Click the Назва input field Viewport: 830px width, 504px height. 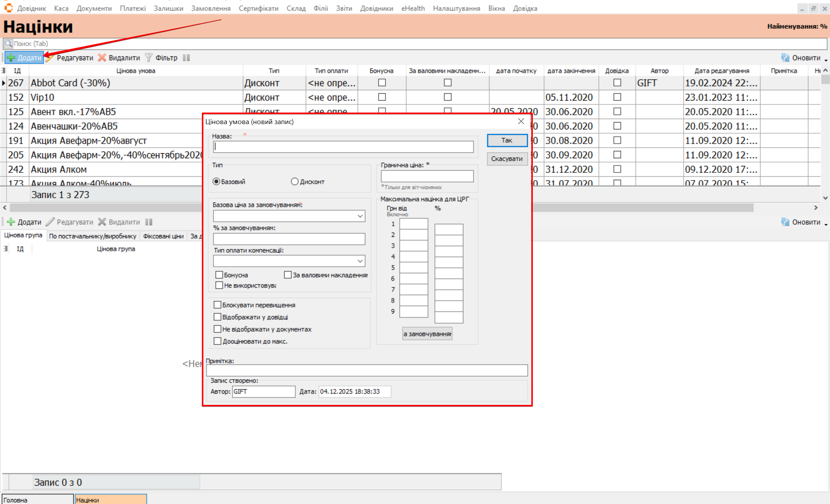click(343, 147)
